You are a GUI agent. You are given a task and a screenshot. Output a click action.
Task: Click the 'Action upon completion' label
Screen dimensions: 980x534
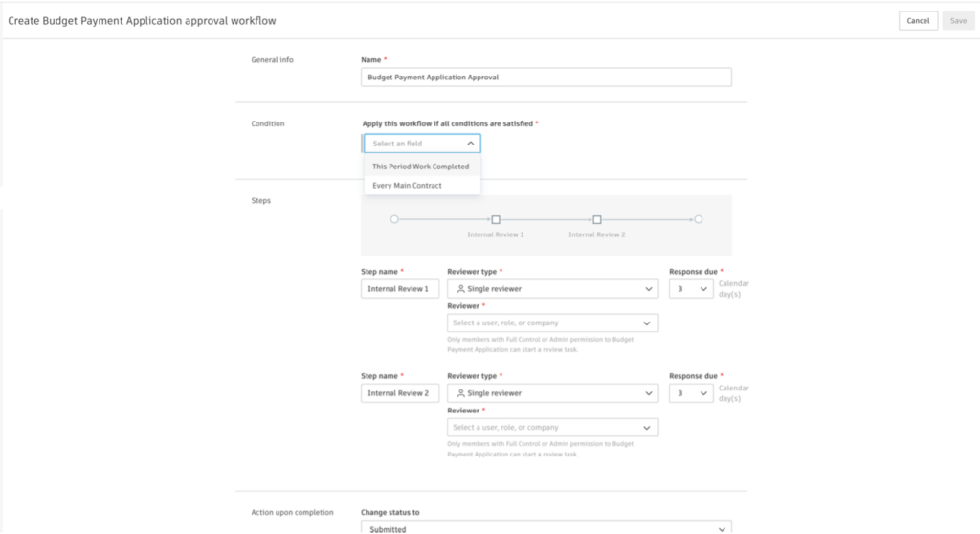coord(292,512)
